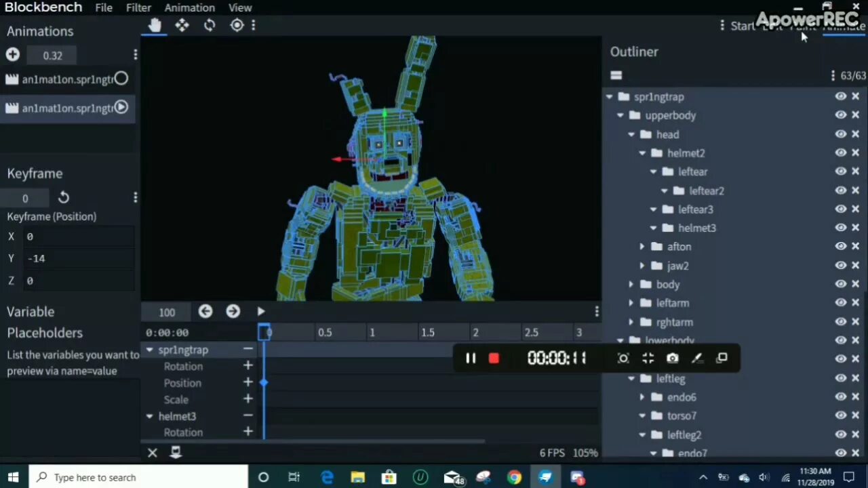Add Rotation keyframe for helmet3
The height and width of the screenshot is (488, 868).
tap(248, 432)
